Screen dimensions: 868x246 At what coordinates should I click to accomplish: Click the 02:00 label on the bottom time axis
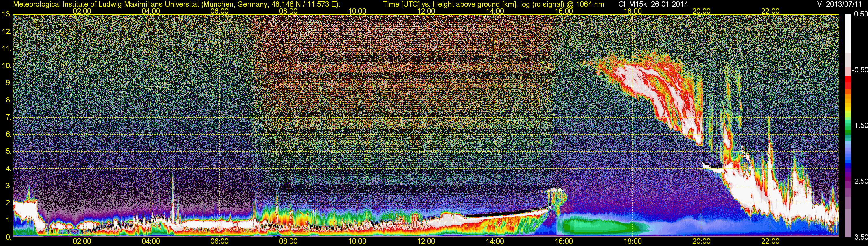[82, 241]
